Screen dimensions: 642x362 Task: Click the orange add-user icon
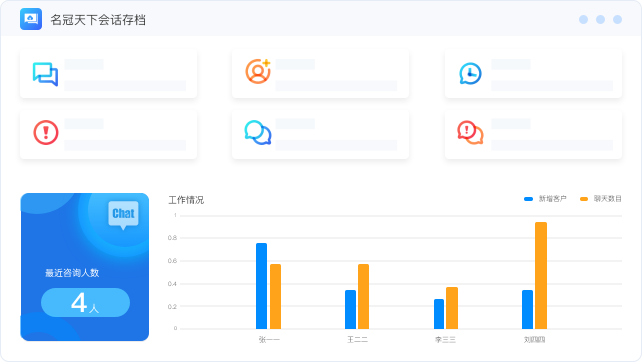[x=258, y=71]
